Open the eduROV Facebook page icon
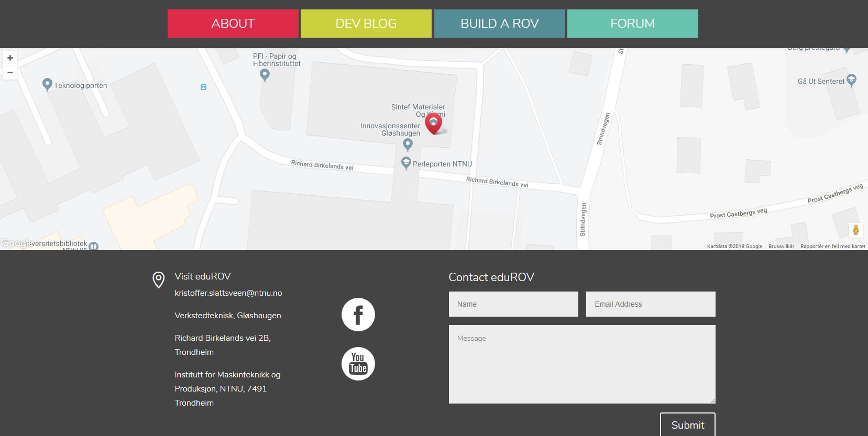The width and height of the screenshot is (868, 436). click(x=358, y=315)
